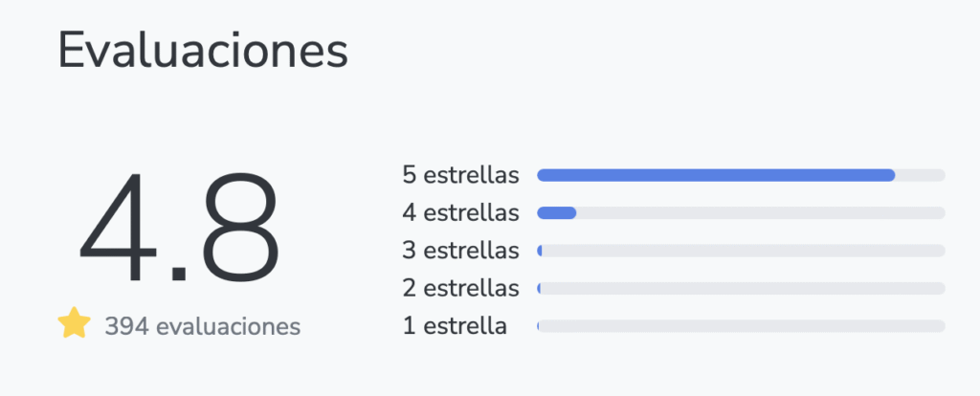Select the 1 estrella label
This screenshot has width=980, height=396.
tap(455, 326)
